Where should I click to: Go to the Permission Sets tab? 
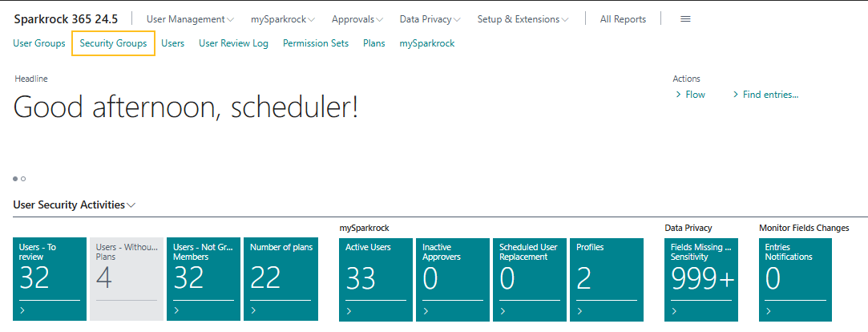click(x=316, y=43)
